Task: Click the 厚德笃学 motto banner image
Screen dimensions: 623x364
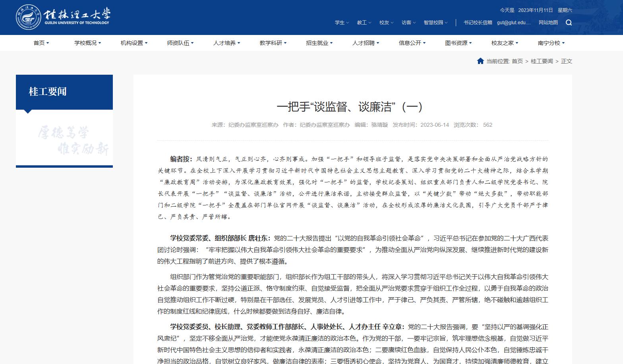Action: 64,140
